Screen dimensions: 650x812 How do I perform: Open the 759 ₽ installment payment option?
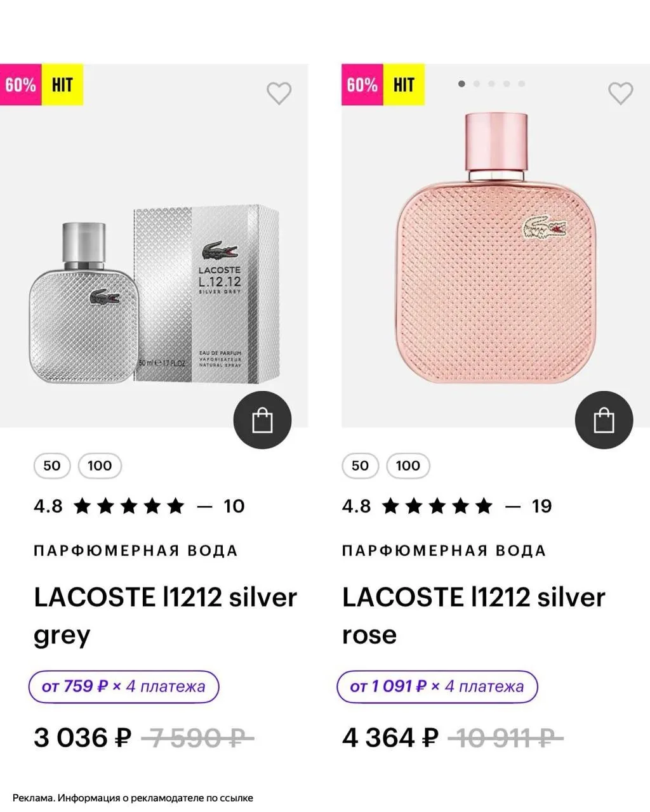point(124,686)
